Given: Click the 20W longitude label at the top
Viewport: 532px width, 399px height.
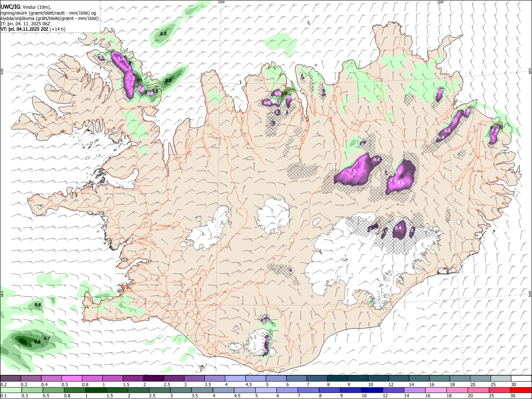Looking at the screenshot, I should click(x=221, y=2).
